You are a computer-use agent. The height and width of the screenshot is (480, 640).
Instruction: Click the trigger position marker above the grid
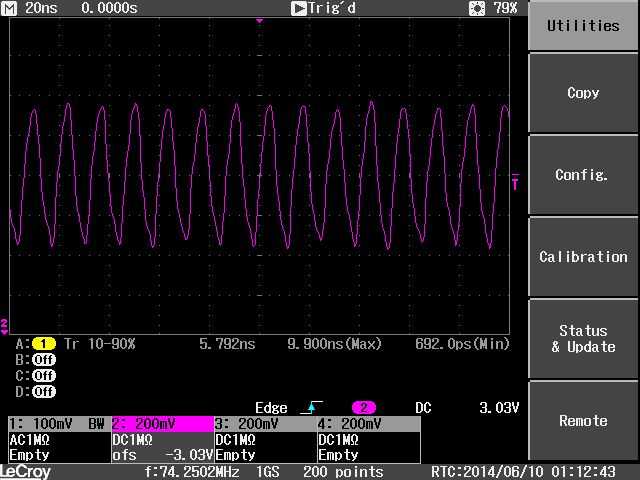tap(259, 21)
